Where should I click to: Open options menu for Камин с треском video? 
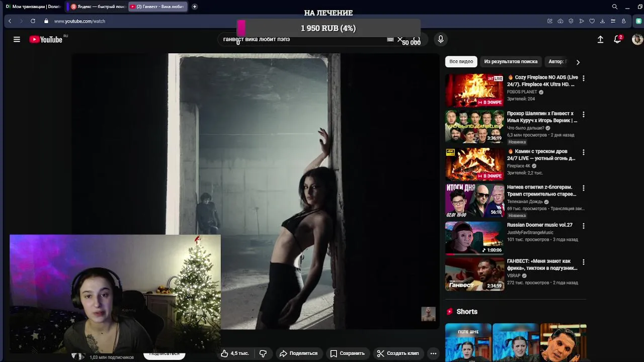click(583, 152)
